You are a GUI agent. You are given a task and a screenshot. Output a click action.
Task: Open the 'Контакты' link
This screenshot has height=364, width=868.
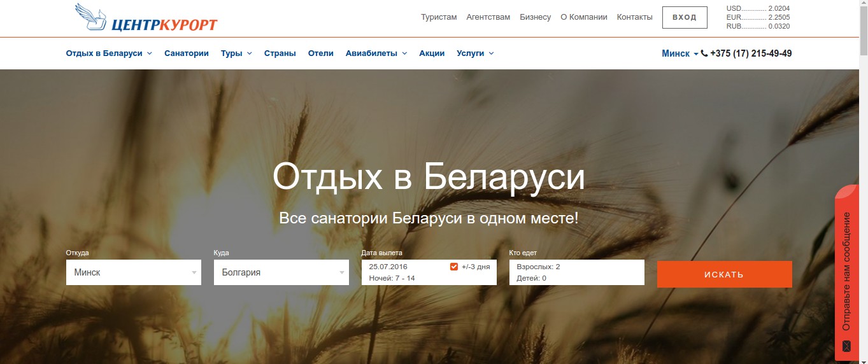tap(635, 17)
